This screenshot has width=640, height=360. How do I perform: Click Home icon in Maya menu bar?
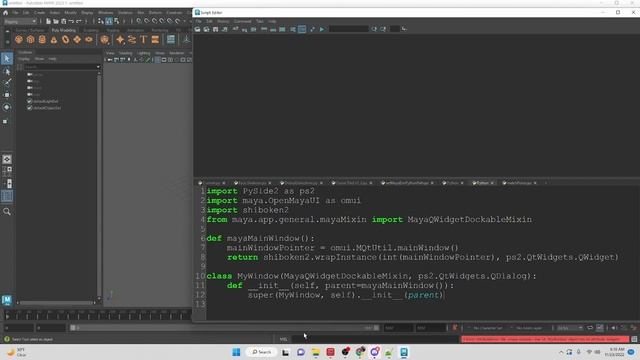5,13
